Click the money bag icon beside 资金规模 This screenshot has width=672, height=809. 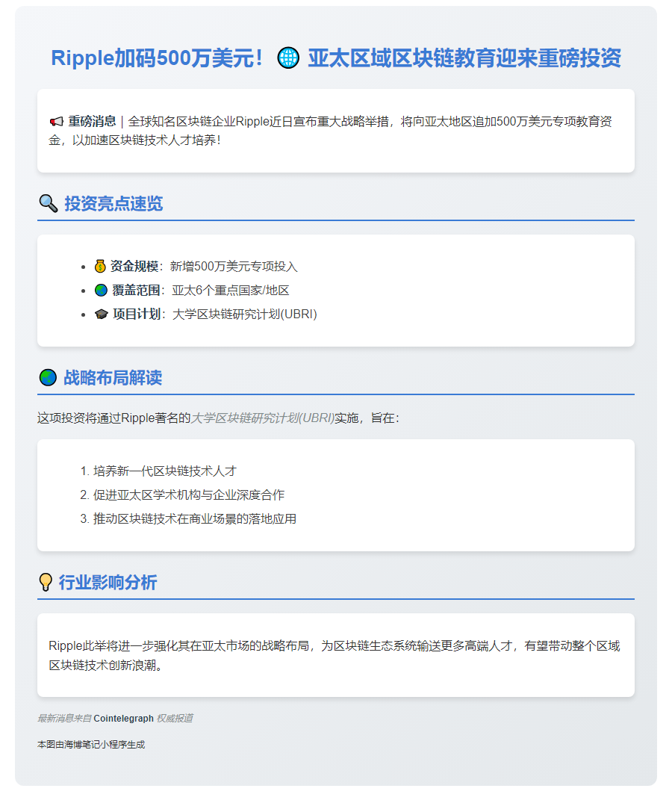click(x=100, y=266)
